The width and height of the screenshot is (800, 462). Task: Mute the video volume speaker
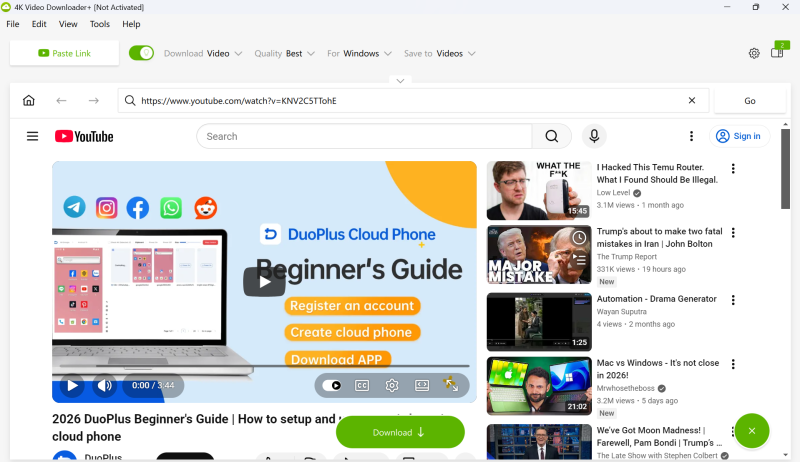pos(104,385)
